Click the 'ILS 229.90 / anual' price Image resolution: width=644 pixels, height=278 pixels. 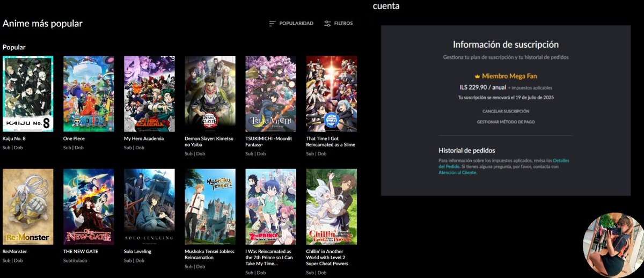[x=482, y=87]
